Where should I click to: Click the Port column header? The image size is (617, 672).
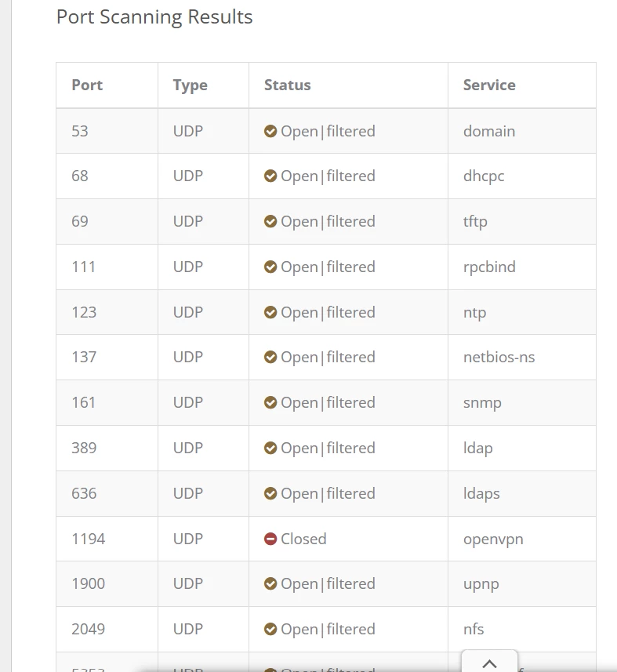[x=87, y=85]
